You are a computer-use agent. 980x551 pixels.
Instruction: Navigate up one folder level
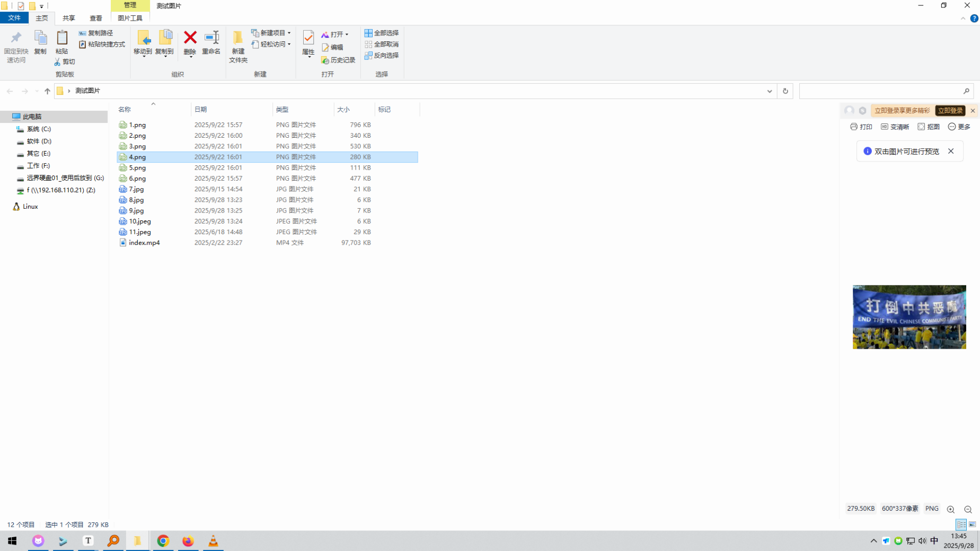(x=47, y=91)
